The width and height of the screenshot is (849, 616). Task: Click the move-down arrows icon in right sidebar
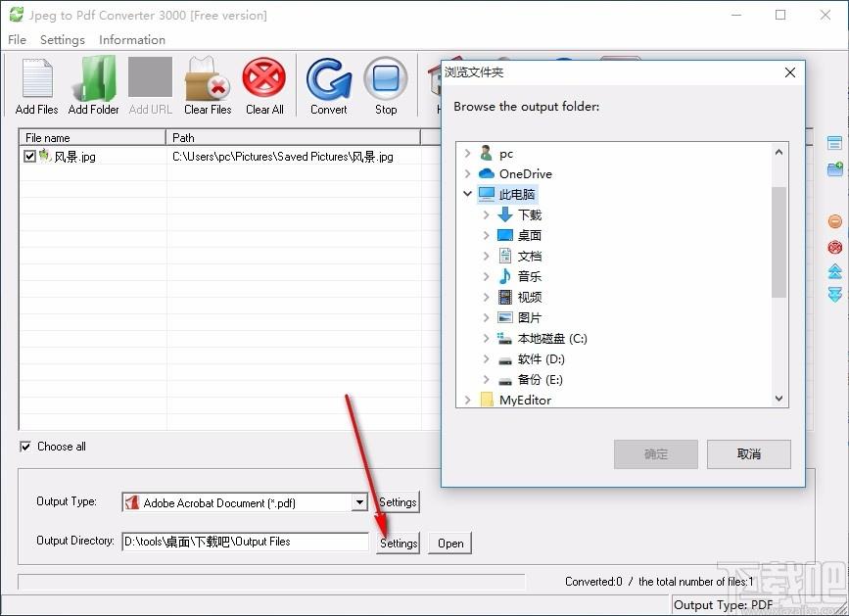(835, 295)
